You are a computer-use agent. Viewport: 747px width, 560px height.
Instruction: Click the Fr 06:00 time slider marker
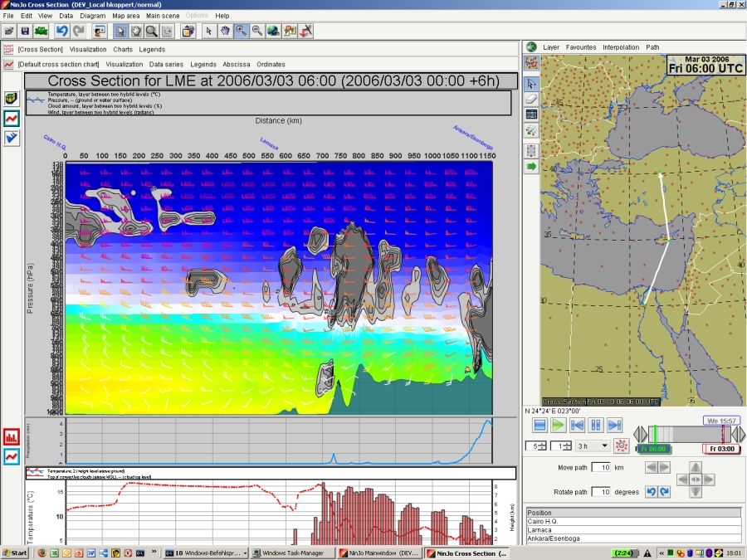click(x=653, y=449)
